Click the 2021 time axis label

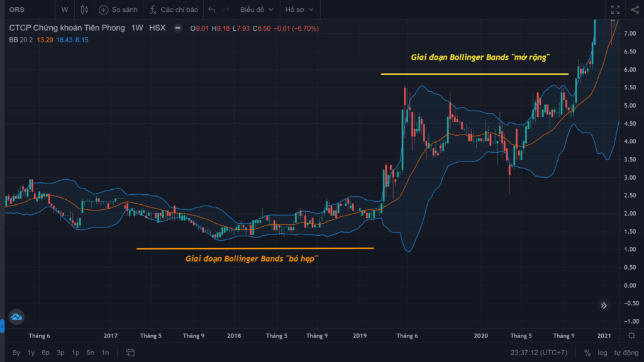(x=604, y=336)
